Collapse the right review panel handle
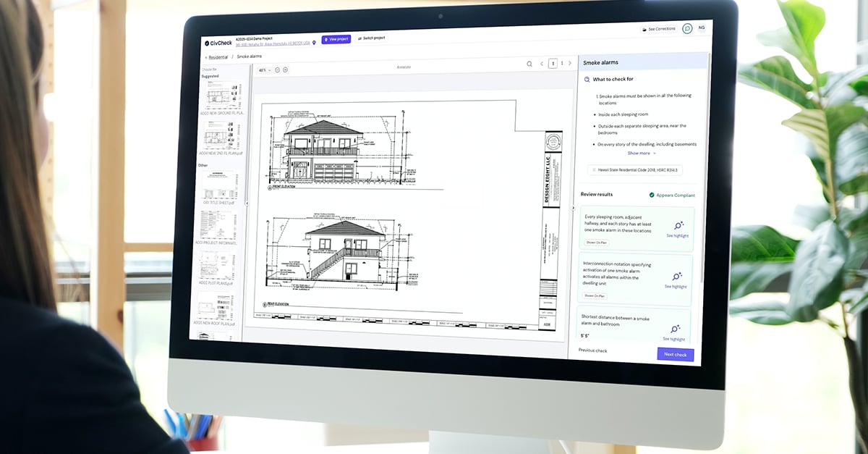Viewport: 868px width, 454px height. pos(574,209)
